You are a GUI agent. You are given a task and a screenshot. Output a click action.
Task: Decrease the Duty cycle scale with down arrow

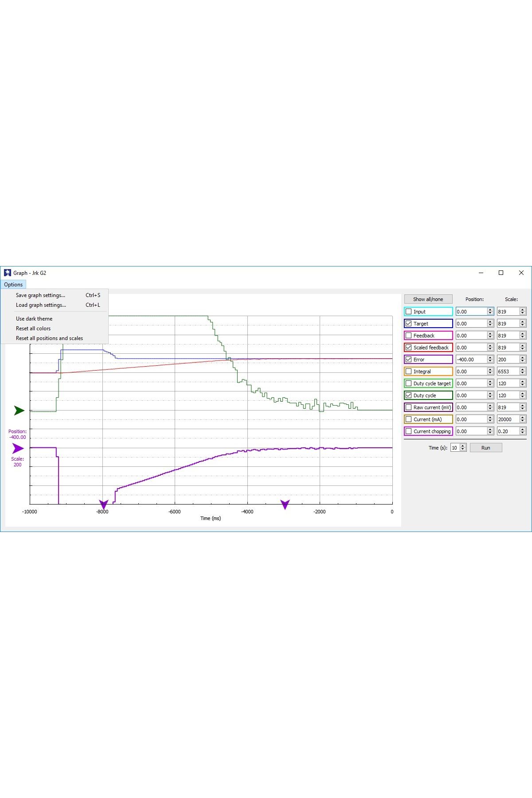[x=523, y=397]
